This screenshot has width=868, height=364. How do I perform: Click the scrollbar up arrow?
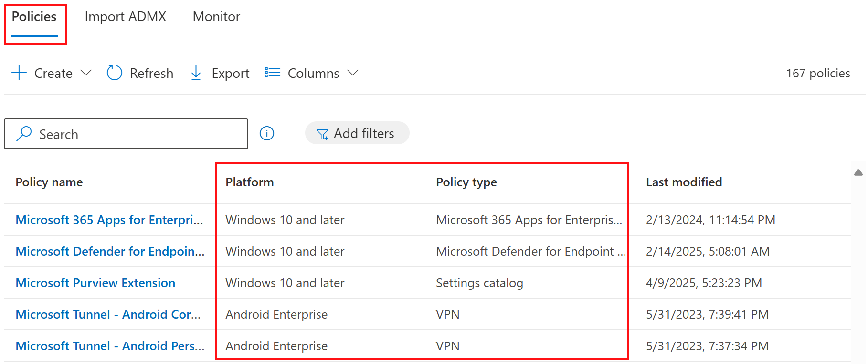click(x=858, y=173)
